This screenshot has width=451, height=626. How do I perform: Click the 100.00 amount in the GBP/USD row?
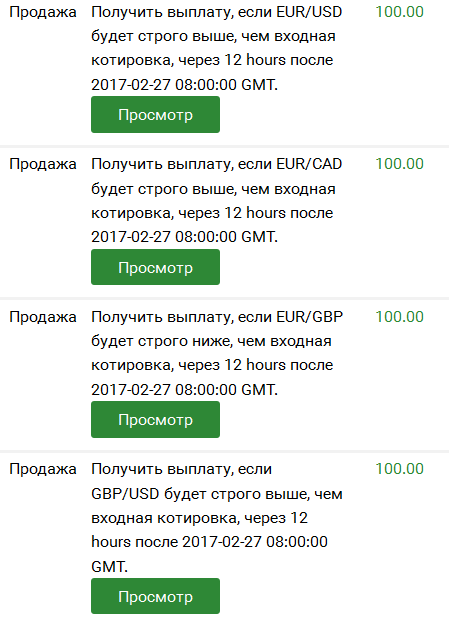[400, 469]
